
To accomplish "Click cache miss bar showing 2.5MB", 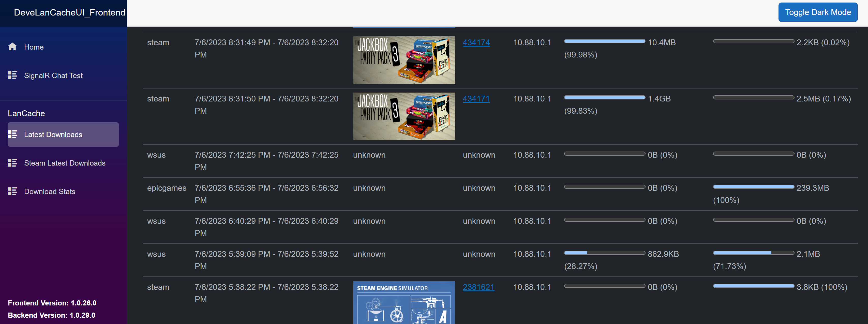I will tap(753, 97).
